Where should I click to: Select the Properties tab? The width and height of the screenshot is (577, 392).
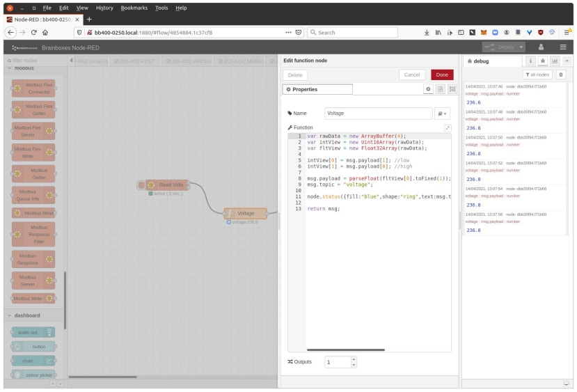point(317,89)
